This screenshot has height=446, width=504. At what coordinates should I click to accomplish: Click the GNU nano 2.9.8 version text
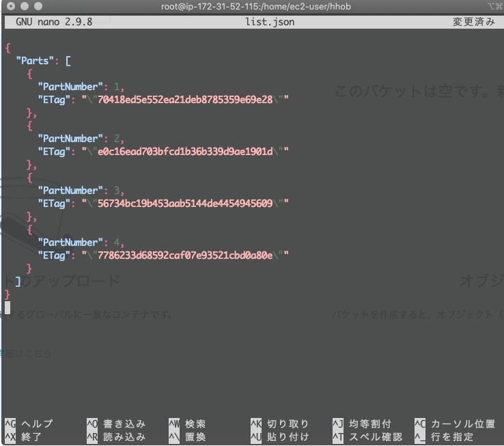[54, 22]
